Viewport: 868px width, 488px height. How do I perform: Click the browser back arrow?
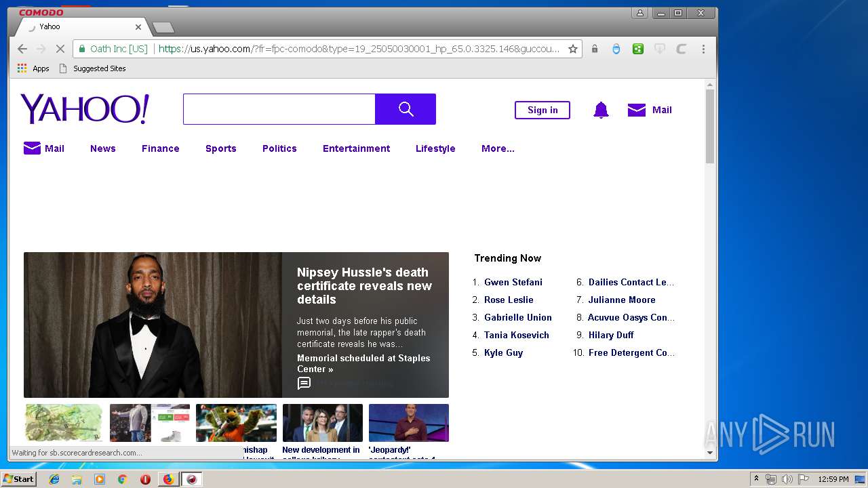(x=22, y=49)
